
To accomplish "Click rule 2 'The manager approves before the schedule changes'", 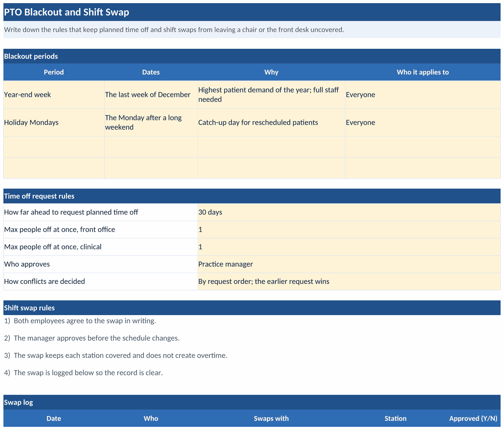I will (92, 338).
